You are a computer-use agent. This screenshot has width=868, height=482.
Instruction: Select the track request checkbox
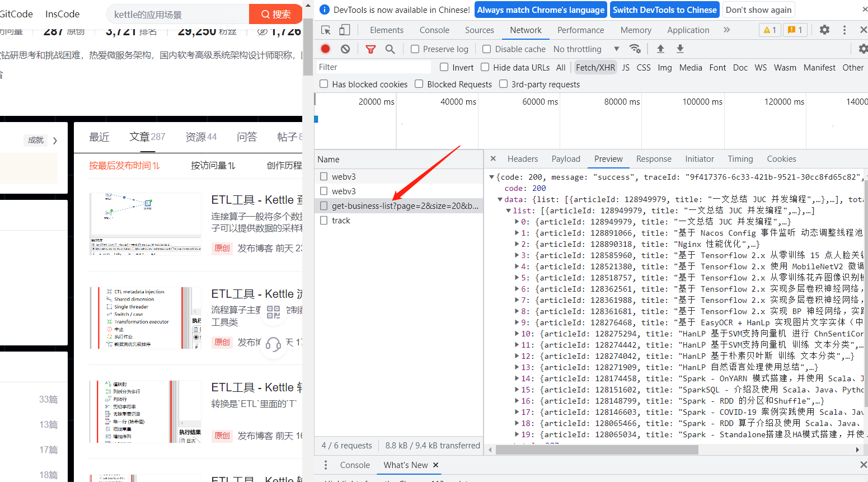coord(323,220)
